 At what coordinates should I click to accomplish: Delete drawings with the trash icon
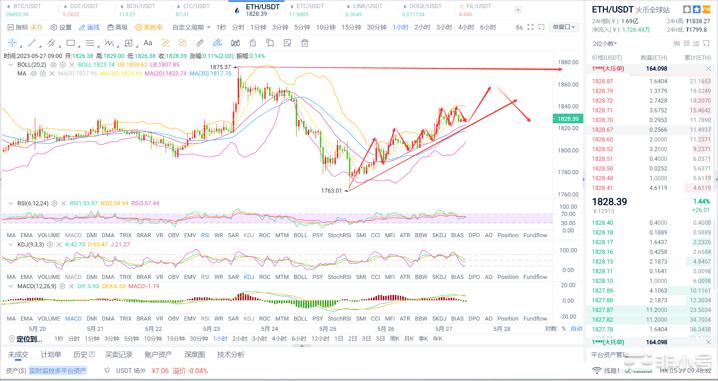(305, 43)
